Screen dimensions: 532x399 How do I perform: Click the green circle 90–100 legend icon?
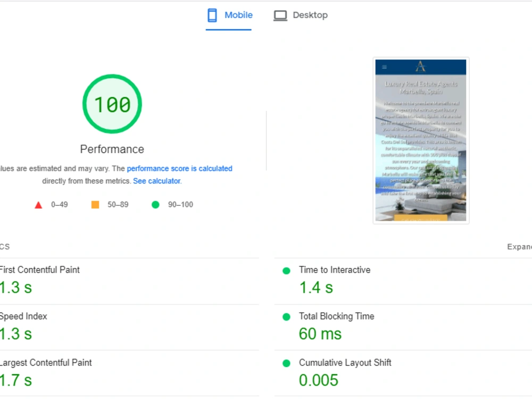point(155,205)
